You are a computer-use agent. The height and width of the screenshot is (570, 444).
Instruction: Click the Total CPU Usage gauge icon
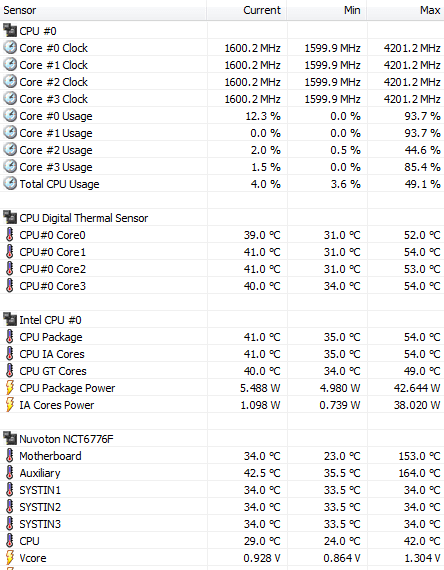[x=10, y=184]
